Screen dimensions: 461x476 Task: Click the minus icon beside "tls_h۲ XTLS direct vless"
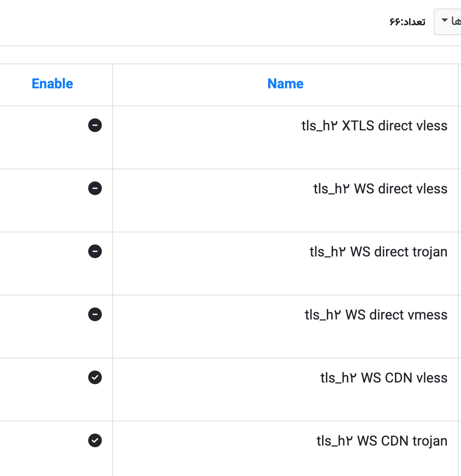[x=95, y=125]
